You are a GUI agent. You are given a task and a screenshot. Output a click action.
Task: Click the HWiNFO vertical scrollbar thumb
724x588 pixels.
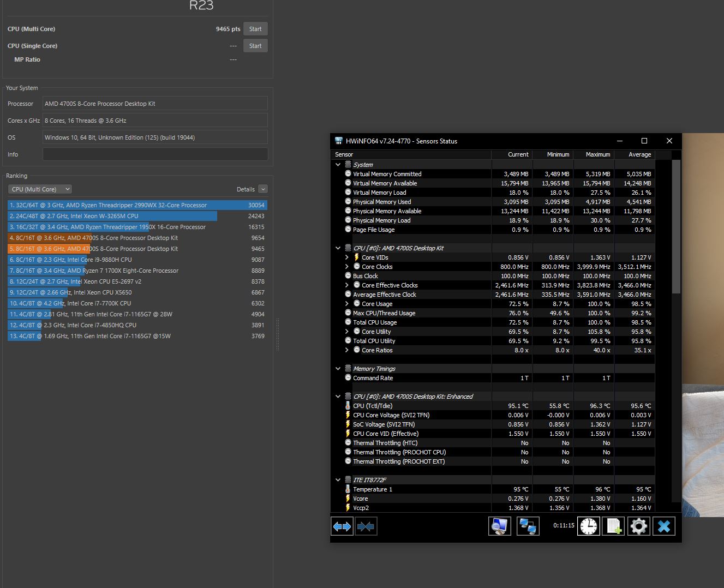[x=677, y=226]
